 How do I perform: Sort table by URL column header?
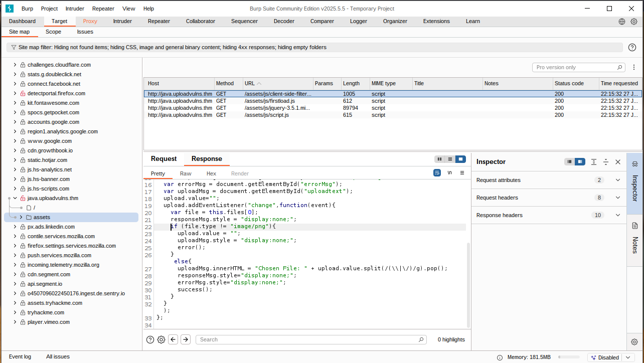coord(277,83)
